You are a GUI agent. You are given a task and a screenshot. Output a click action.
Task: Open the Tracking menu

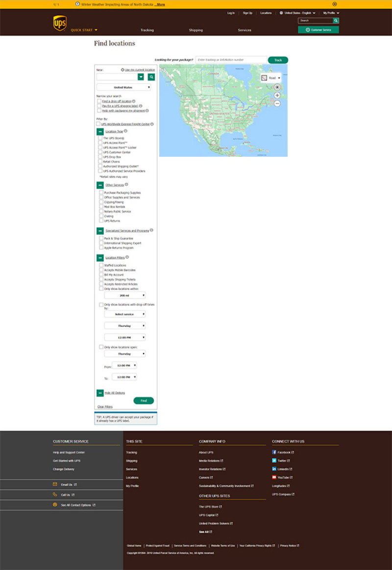(x=147, y=30)
